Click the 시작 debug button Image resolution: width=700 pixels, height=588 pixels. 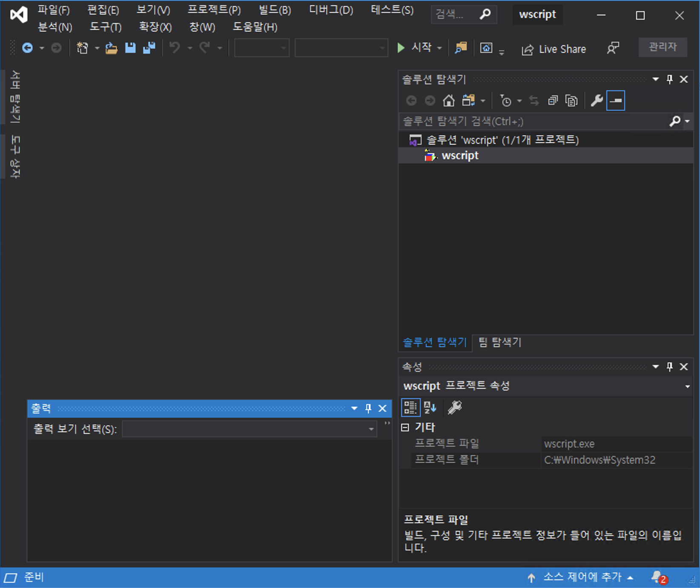point(415,48)
